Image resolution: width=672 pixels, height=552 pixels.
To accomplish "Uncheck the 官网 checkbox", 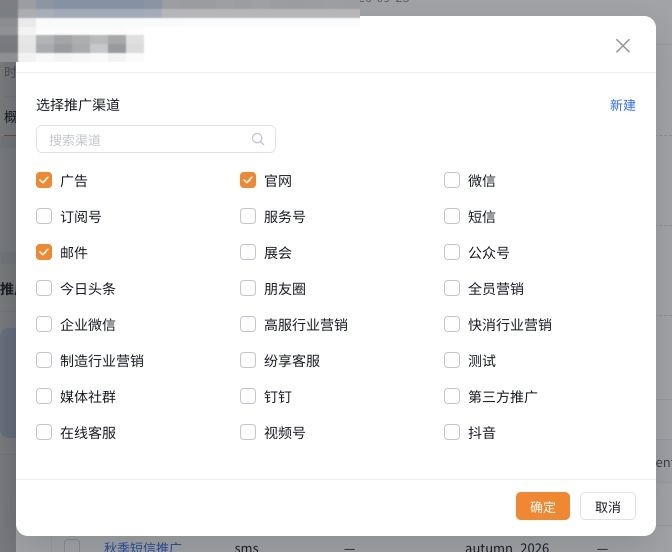I will [x=248, y=180].
